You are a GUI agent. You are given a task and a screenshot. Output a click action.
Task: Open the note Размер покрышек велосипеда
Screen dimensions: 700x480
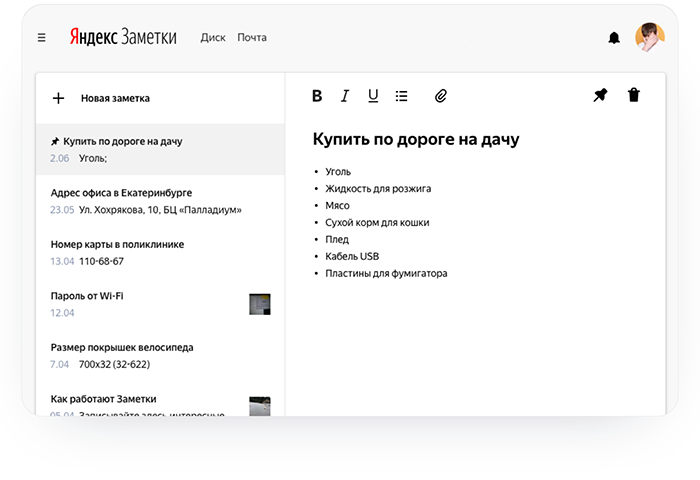tap(160, 355)
